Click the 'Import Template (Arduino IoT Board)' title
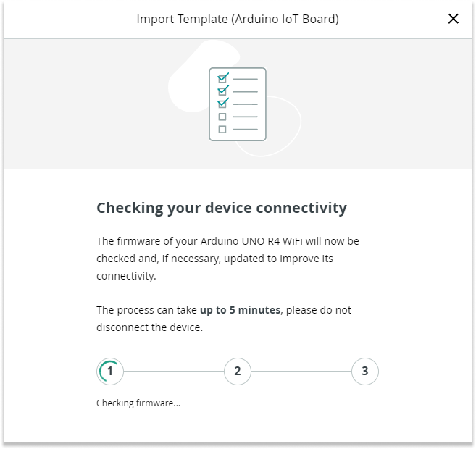The width and height of the screenshot is (476, 449). [x=238, y=19]
